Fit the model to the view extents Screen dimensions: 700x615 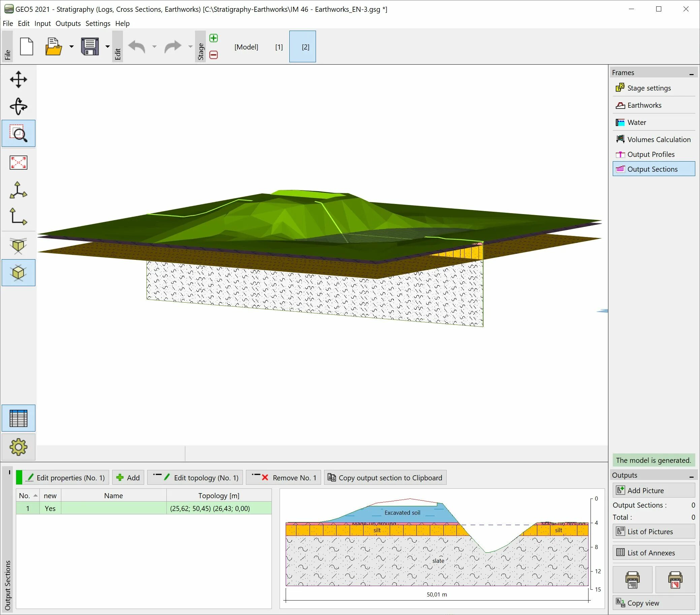[19, 163]
